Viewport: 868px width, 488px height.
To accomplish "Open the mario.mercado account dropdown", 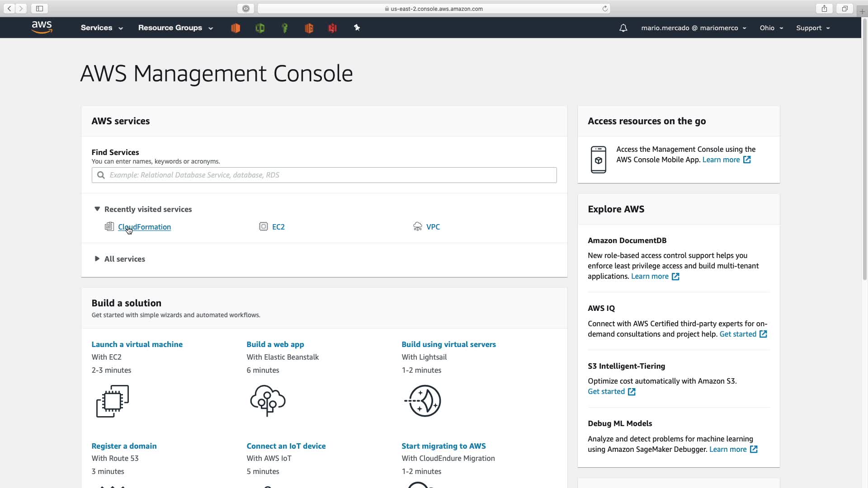I will pos(693,28).
